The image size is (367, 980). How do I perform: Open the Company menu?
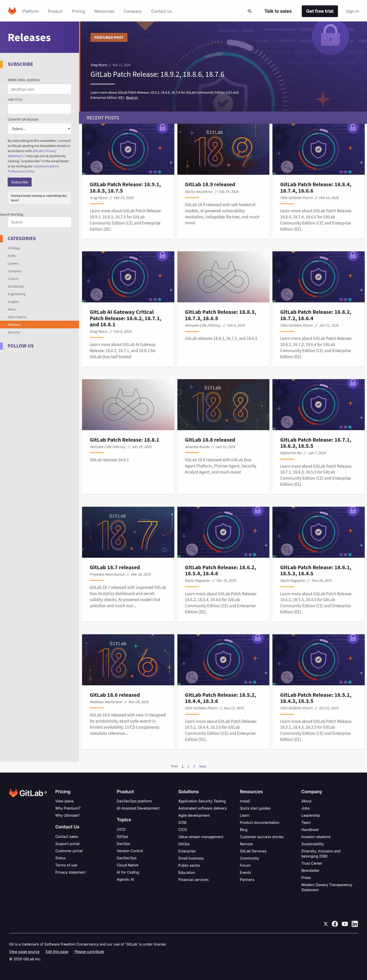click(x=133, y=11)
